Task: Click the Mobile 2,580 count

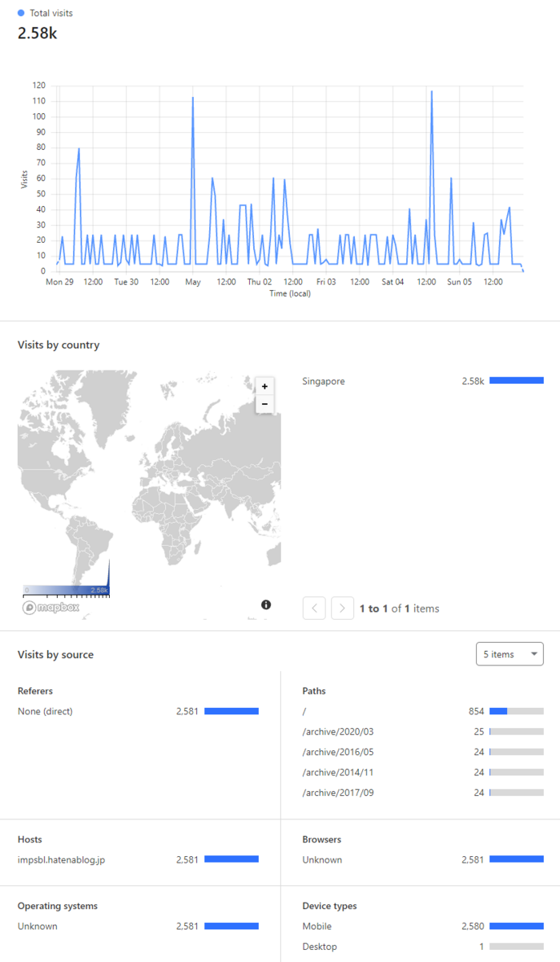Action: pyautogui.click(x=473, y=926)
